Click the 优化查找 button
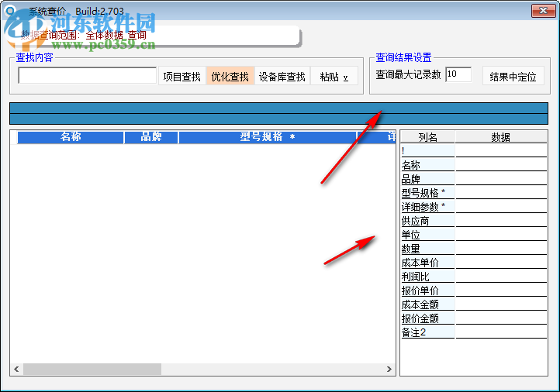 pyautogui.click(x=230, y=76)
